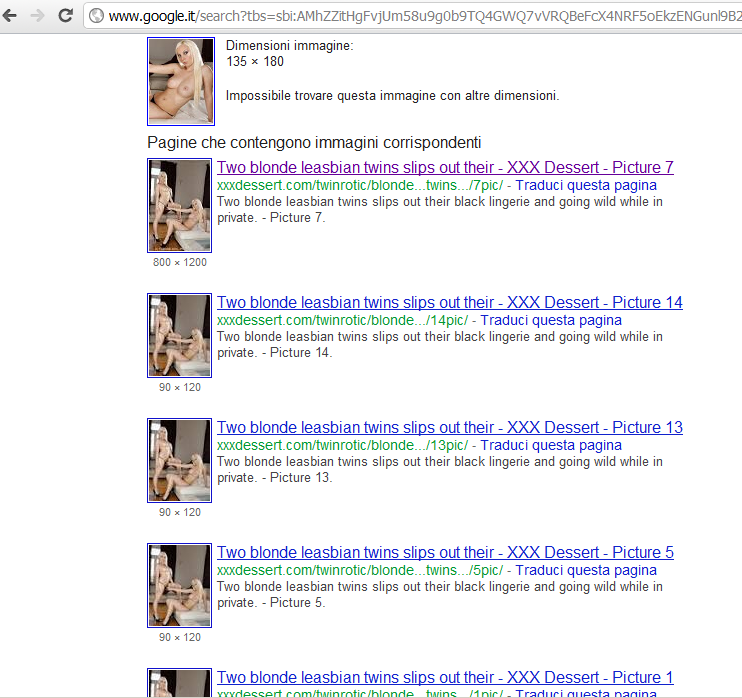The width and height of the screenshot is (742, 698).
Task: Open the 800 × 1200 result thumbnail
Action: [179, 205]
